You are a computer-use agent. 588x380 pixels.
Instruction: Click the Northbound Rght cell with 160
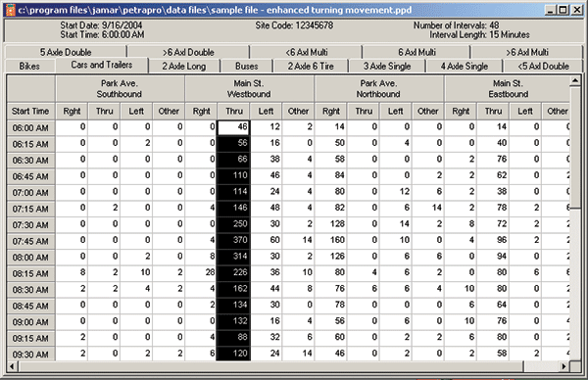coord(331,240)
